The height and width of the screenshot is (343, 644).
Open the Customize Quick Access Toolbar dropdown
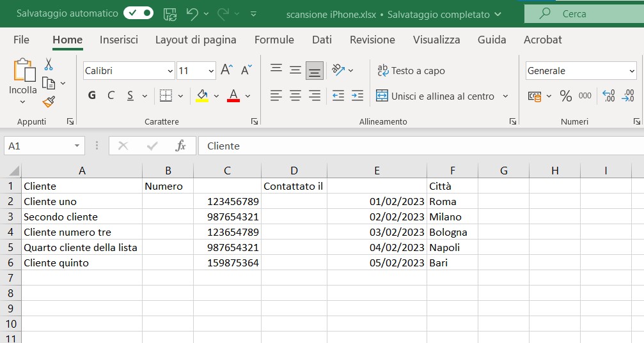click(253, 14)
